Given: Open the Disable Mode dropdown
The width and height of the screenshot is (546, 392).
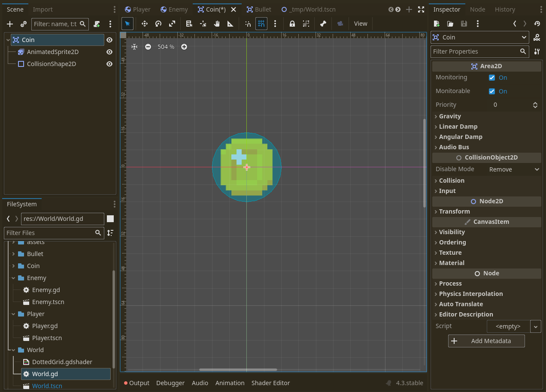Looking at the screenshot, I should pyautogui.click(x=514, y=169).
